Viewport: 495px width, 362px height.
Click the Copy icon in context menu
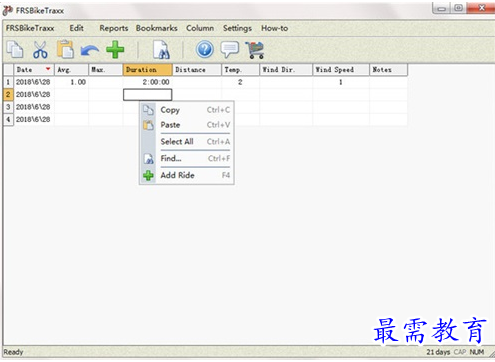coord(148,110)
